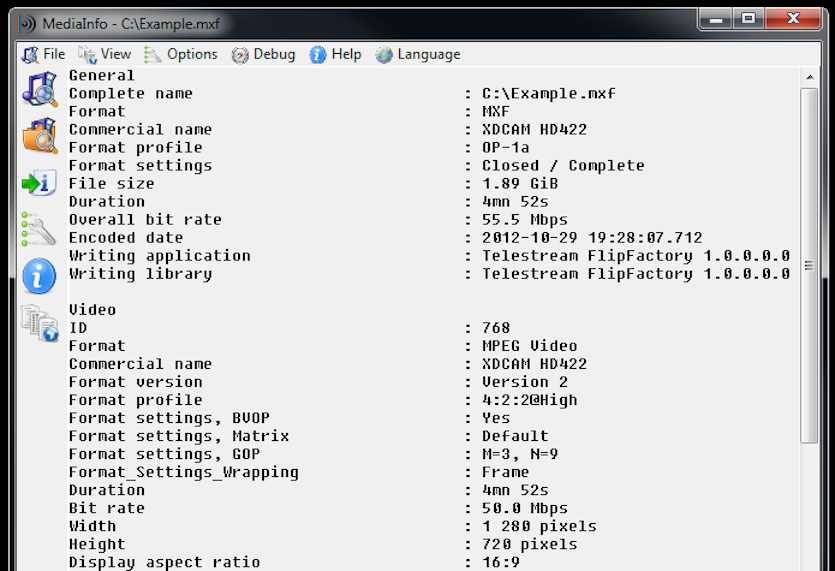Viewport: 835px width, 571px height.
Task: Click the 'Format settings, BVOP' label
Action: 169,418
